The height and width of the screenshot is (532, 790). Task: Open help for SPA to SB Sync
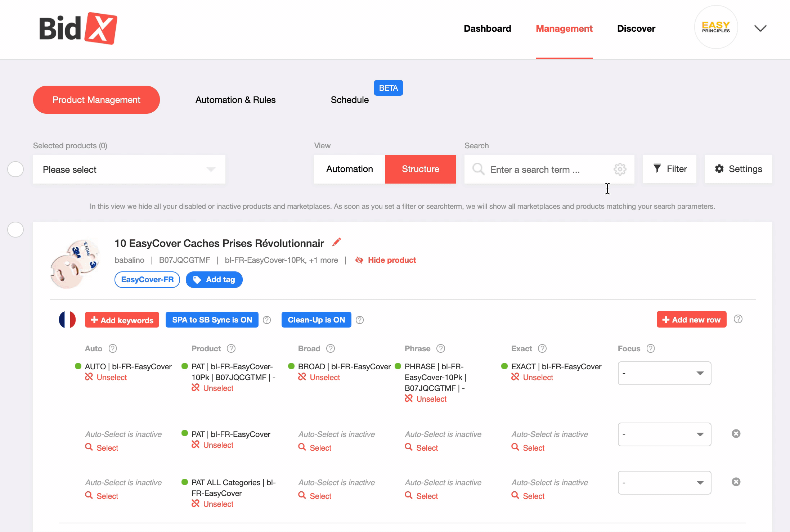[267, 320]
